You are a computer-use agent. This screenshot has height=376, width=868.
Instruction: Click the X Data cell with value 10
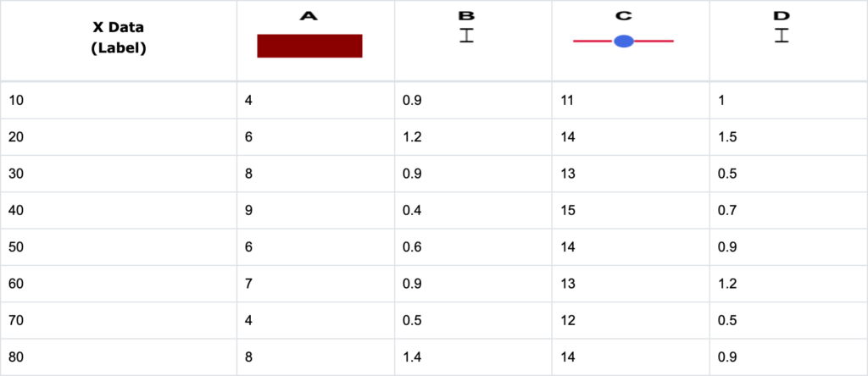coord(17,101)
